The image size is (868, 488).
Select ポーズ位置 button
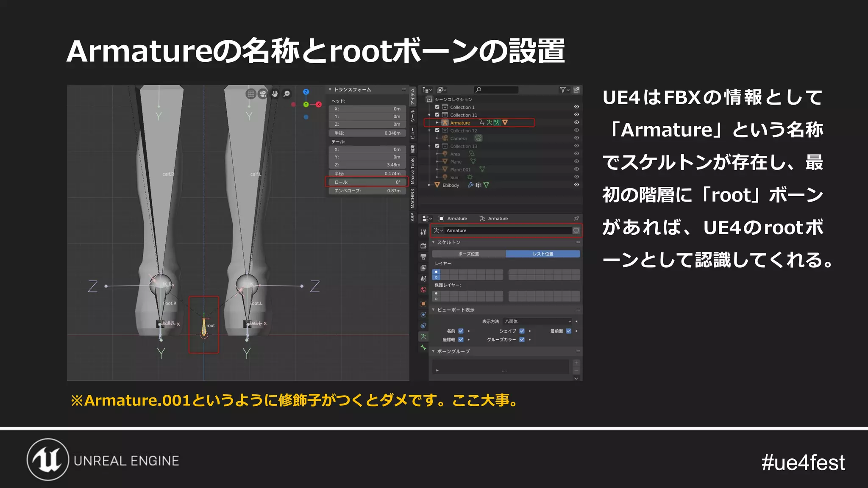pyautogui.click(x=469, y=254)
